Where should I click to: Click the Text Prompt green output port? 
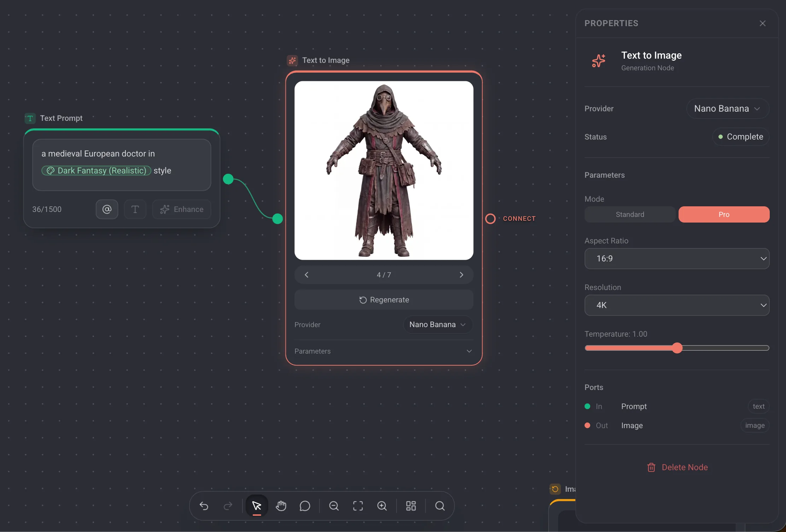(x=228, y=179)
